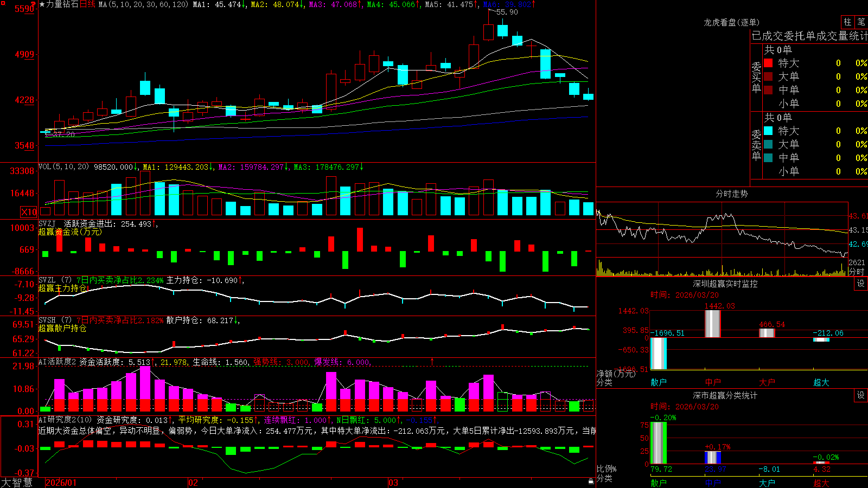Click the SVZL (7) indicator label
868x488 pixels.
coord(55,280)
